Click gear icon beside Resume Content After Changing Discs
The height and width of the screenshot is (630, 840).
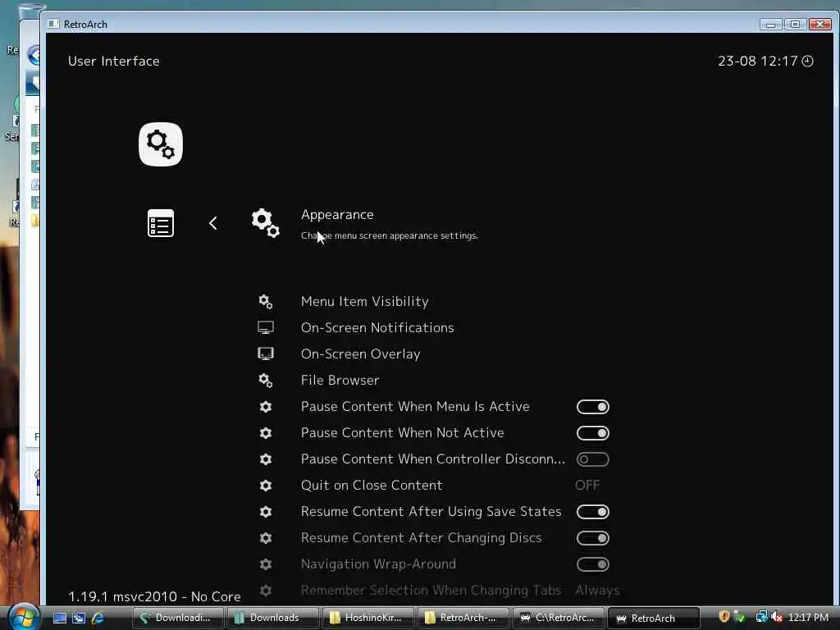tap(266, 538)
